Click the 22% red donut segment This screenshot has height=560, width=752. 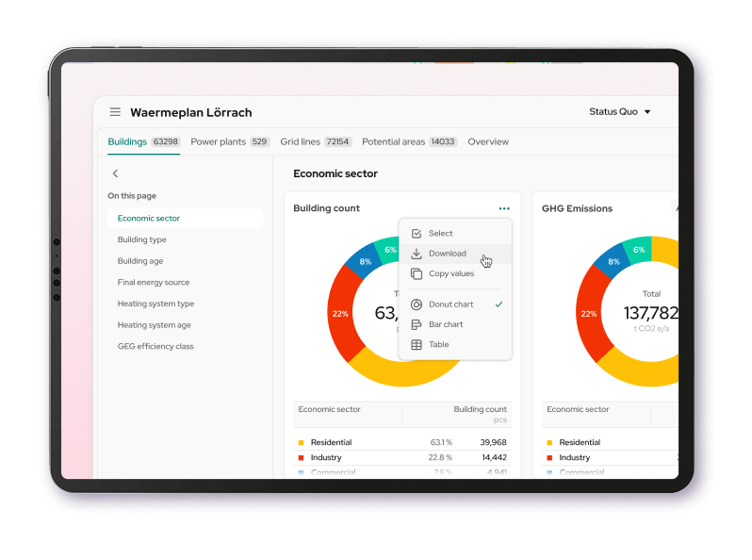click(x=341, y=314)
